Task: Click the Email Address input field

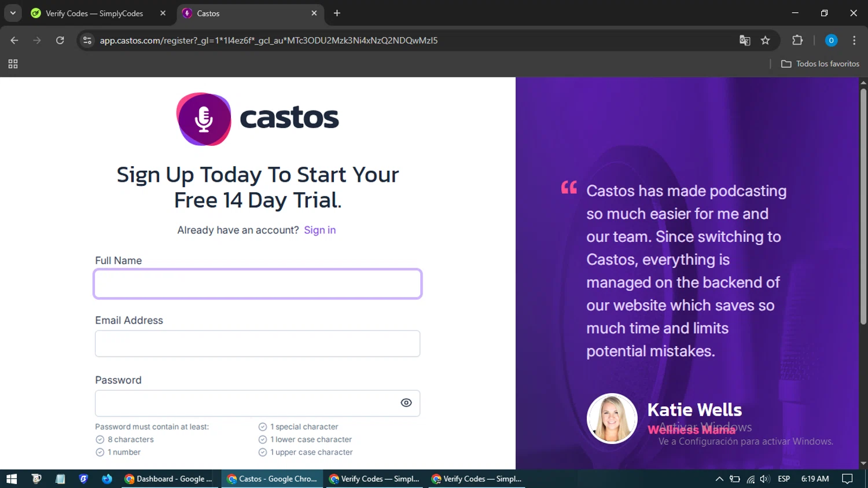Action: 258,343
